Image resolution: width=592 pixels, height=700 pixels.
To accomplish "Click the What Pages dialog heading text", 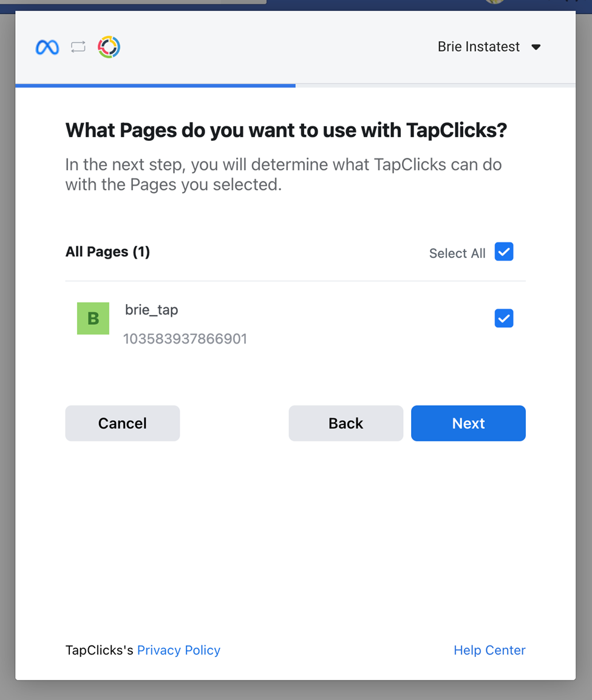I will click(x=286, y=131).
